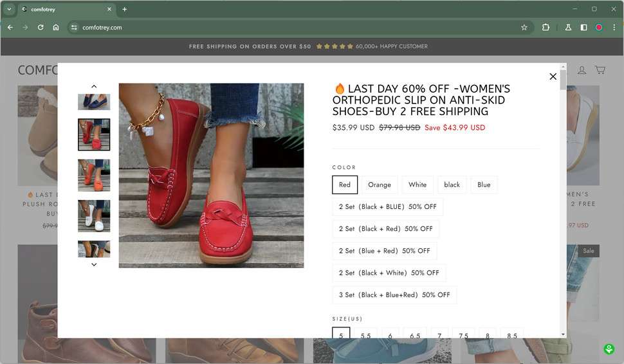Screen dimensions: 624x364
Task: Choose 3 Set (Black + Blue+Red) option
Action: 394,295
